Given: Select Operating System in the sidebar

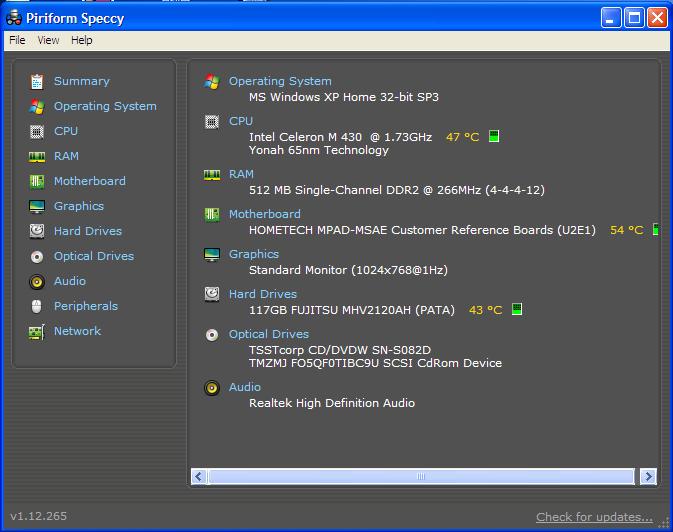Looking at the screenshot, I should click(105, 106).
